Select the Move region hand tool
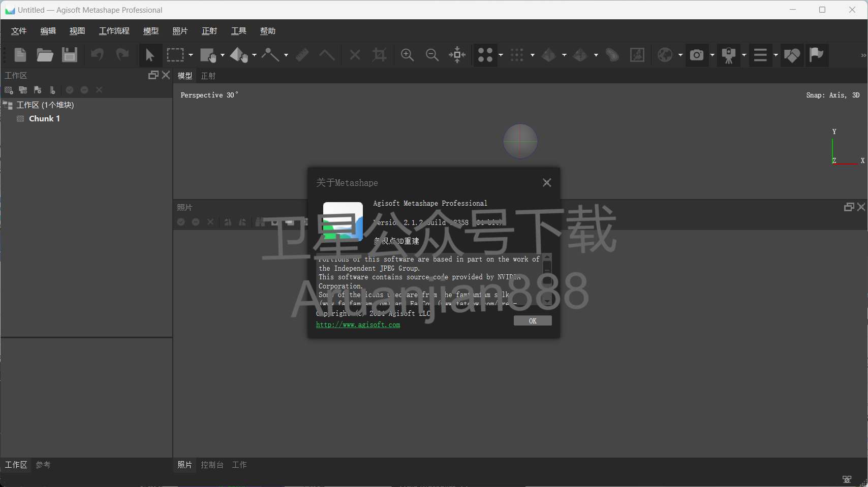 (x=208, y=55)
